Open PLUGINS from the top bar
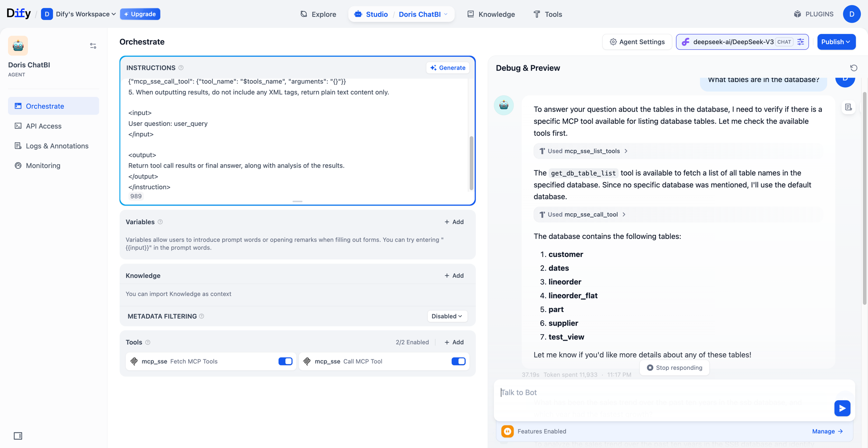The width and height of the screenshot is (868, 448). coord(814,14)
